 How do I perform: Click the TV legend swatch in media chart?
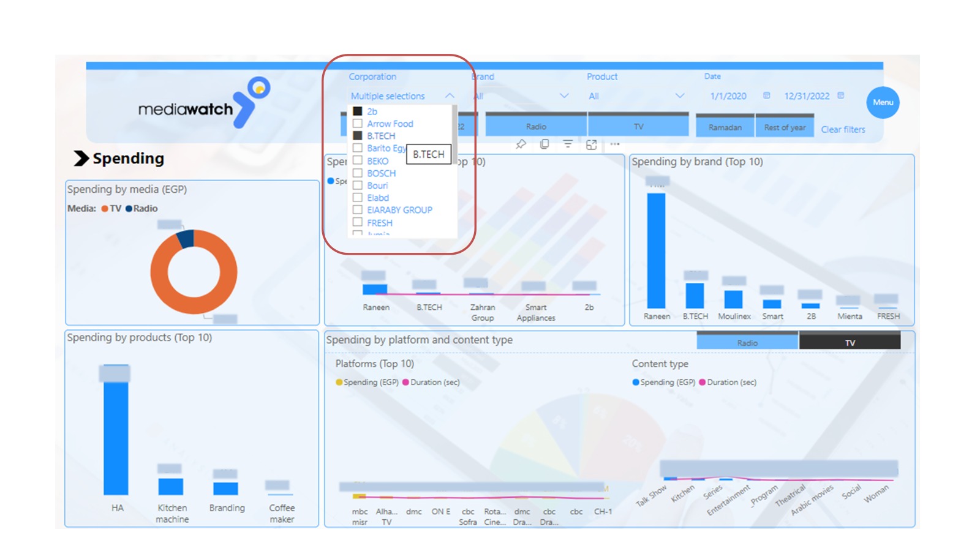coord(105,209)
